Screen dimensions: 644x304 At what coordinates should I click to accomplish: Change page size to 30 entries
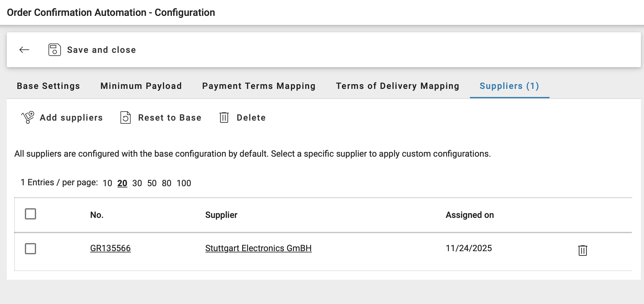click(x=137, y=183)
